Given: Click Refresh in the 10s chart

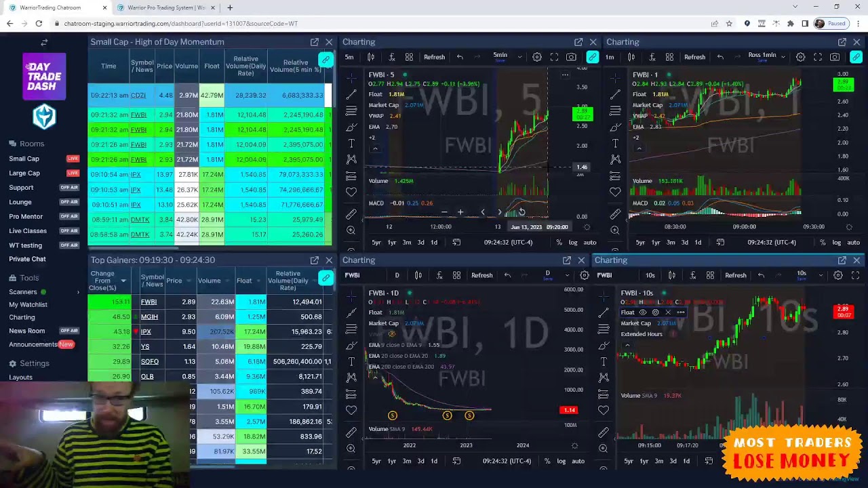Looking at the screenshot, I should [x=736, y=275].
